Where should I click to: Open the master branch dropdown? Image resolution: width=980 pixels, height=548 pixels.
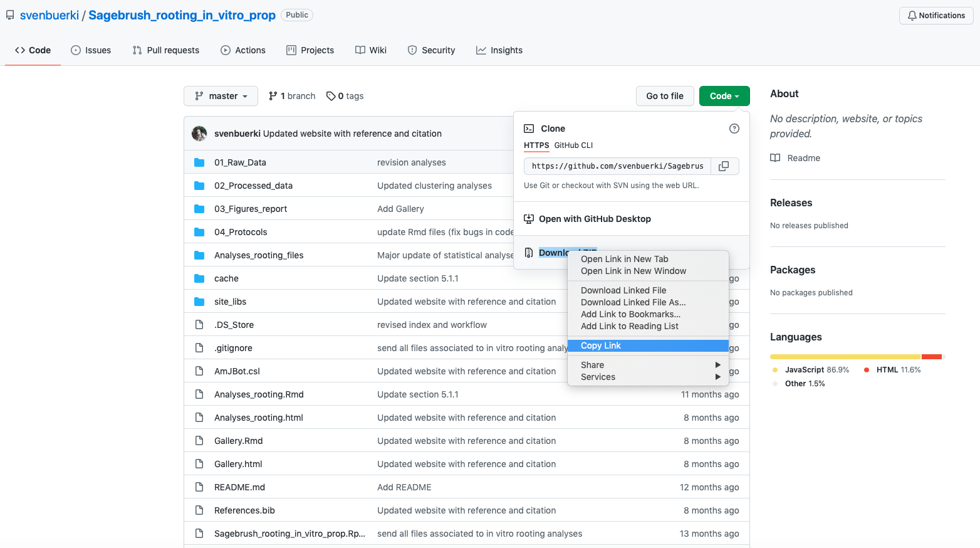point(221,96)
